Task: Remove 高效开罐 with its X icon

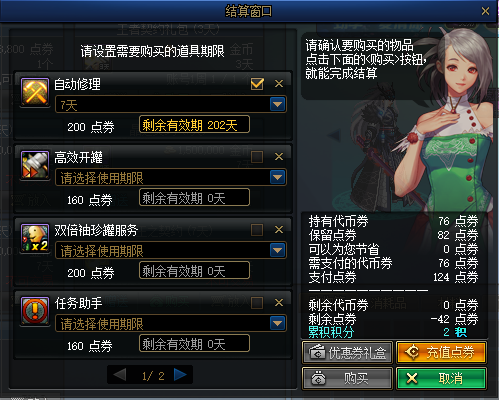Action: pyautogui.click(x=279, y=156)
